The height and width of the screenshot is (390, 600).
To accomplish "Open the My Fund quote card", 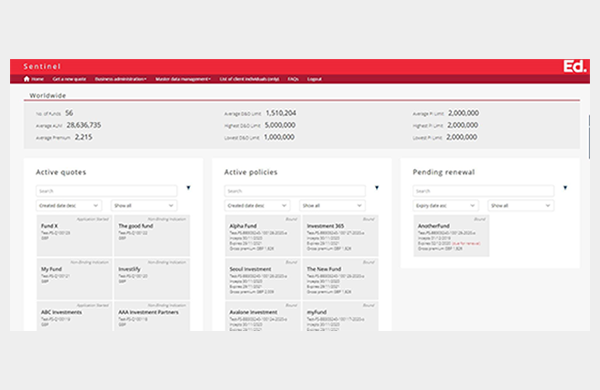I will [74, 279].
